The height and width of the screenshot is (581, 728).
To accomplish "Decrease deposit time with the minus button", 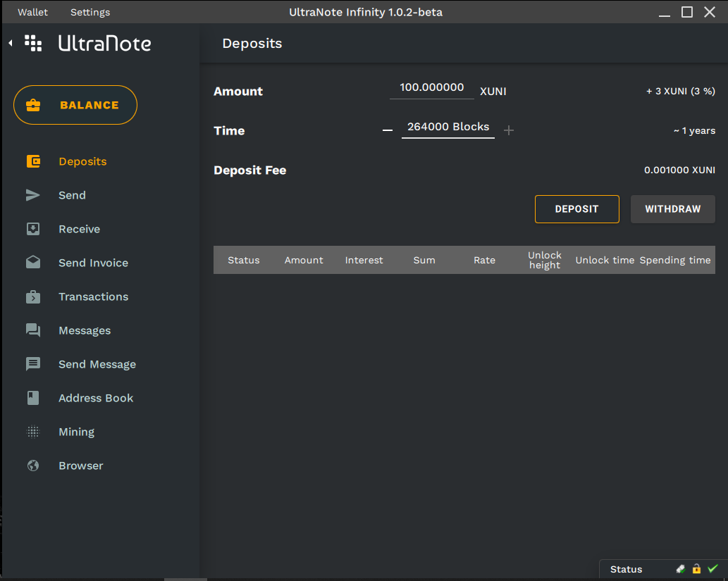I will [x=387, y=130].
